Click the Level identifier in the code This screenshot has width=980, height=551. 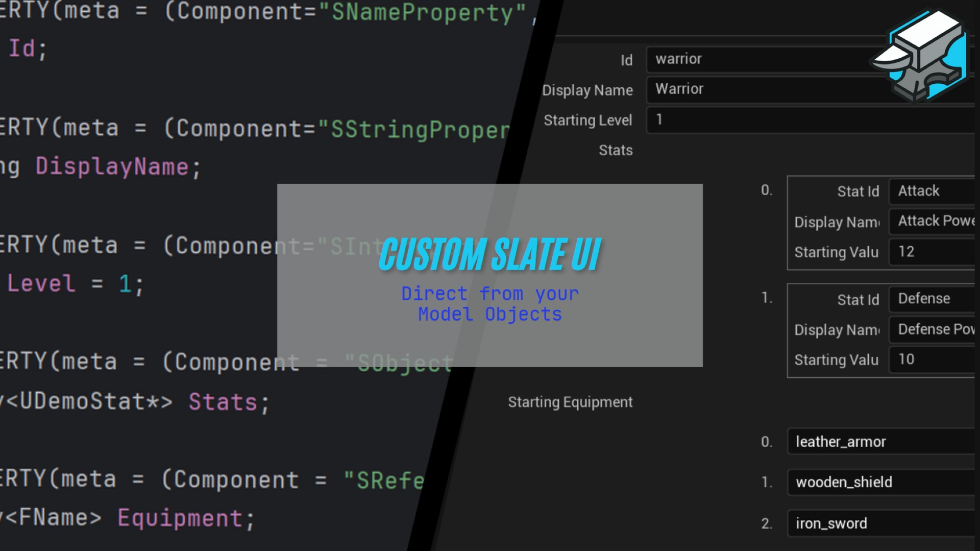pyautogui.click(x=41, y=283)
